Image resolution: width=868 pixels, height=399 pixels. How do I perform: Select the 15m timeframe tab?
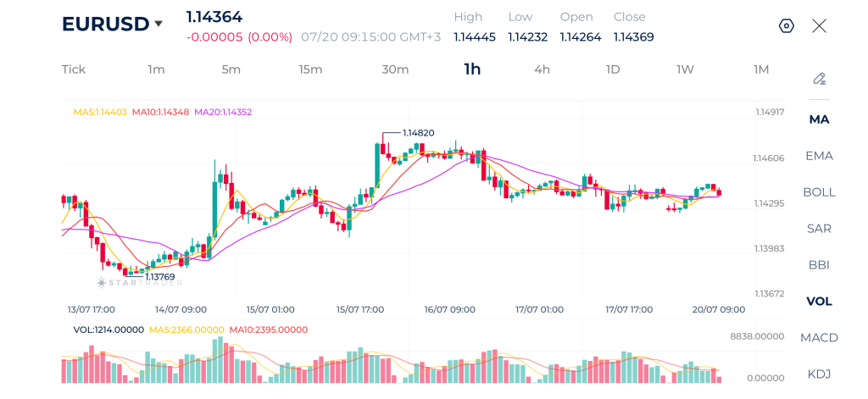(310, 69)
